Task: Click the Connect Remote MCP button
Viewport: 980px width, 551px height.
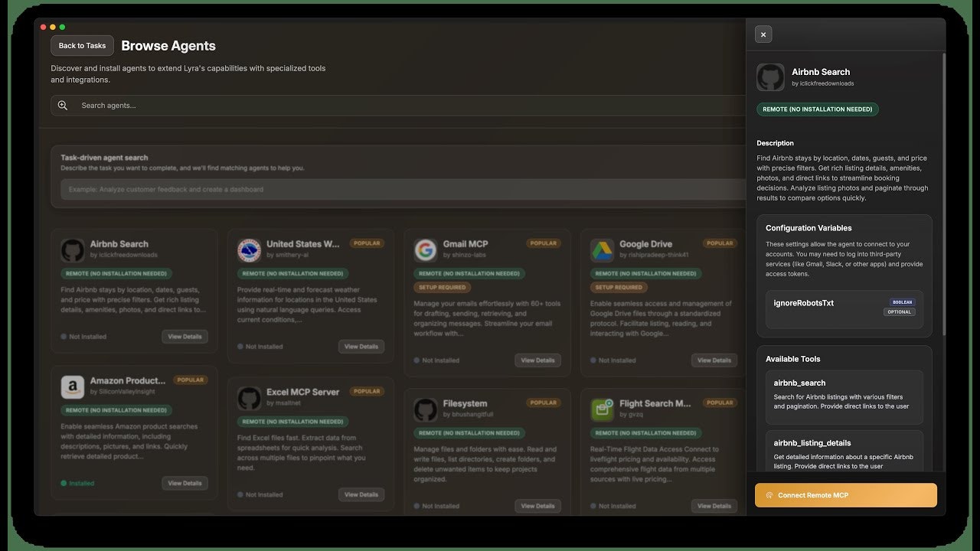Action: point(846,495)
